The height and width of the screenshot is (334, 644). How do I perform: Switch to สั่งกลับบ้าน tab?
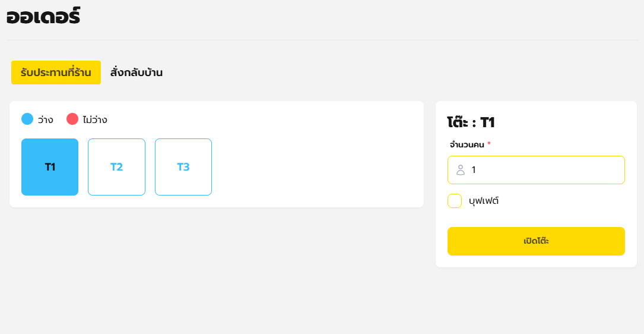pyautogui.click(x=137, y=73)
